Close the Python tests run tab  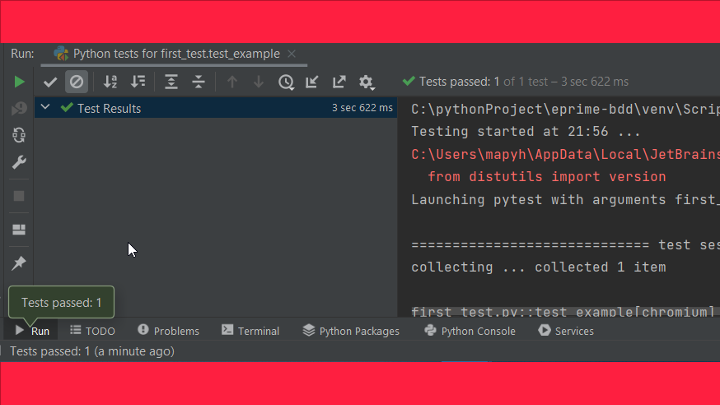click(x=291, y=54)
